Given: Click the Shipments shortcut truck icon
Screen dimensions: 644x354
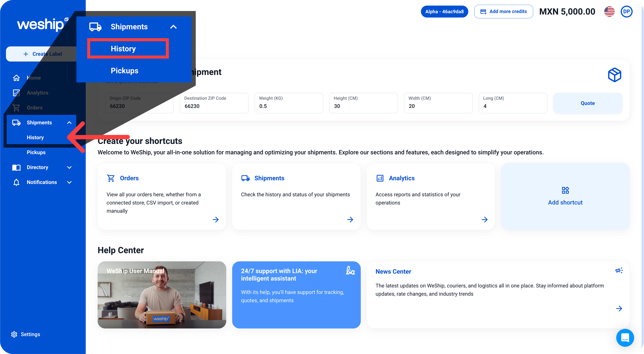Looking at the screenshot, I should point(245,178).
